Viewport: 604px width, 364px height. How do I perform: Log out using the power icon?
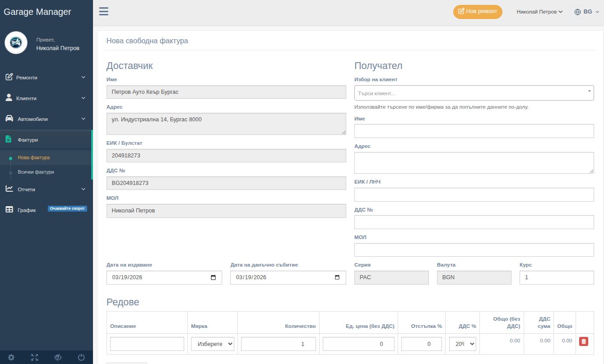[x=81, y=357]
